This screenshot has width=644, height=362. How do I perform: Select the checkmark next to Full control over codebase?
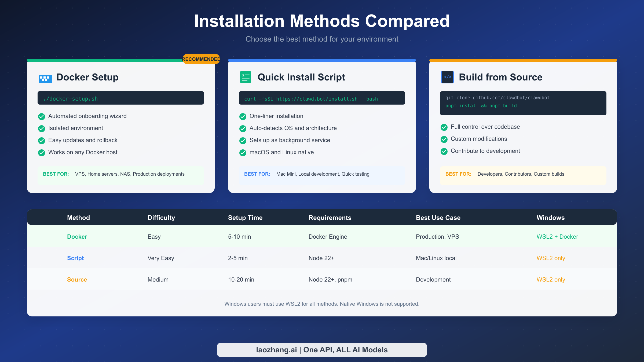click(x=444, y=127)
